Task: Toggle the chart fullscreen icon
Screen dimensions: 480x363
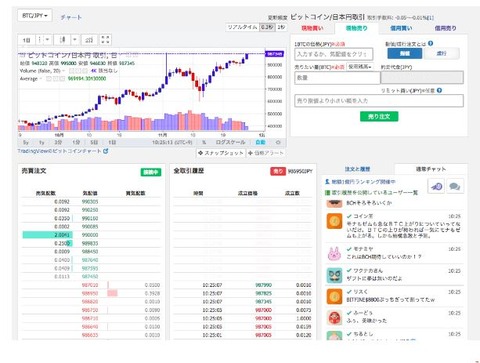Action: (x=105, y=40)
